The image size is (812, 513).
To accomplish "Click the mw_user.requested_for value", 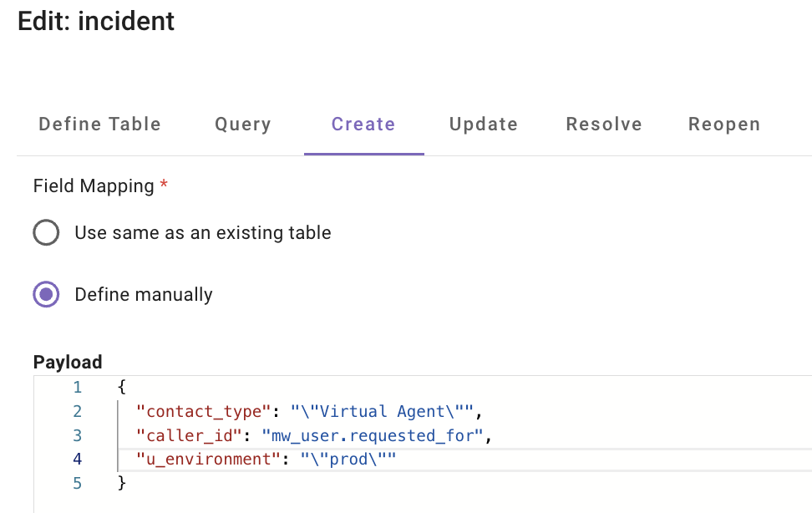I will click(373, 435).
